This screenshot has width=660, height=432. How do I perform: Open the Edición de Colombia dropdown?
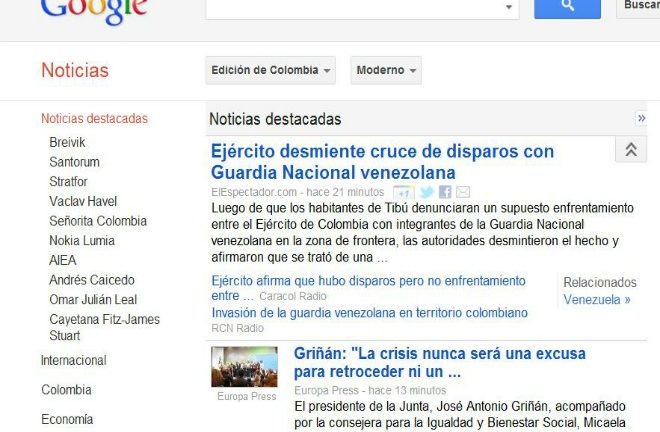[x=271, y=70]
